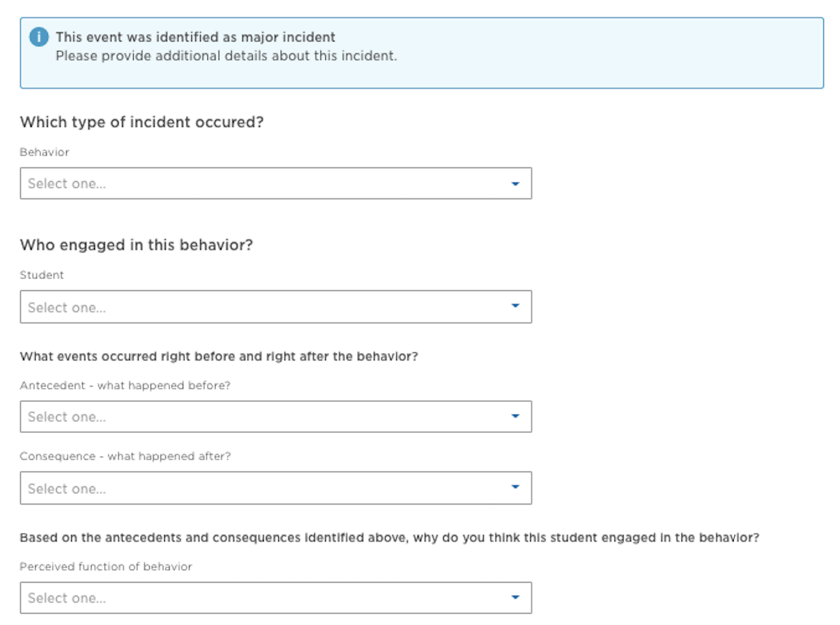The height and width of the screenshot is (625, 840).
Task: Click the dropdown arrow for Behavior field
Action: pyautogui.click(x=514, y=183)
